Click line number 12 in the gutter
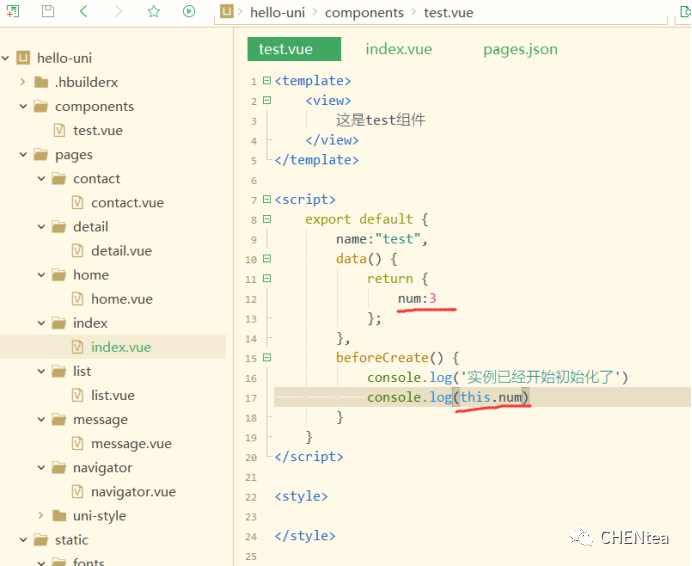The width and height of the screenshot is (692, 566). (252, 299)
